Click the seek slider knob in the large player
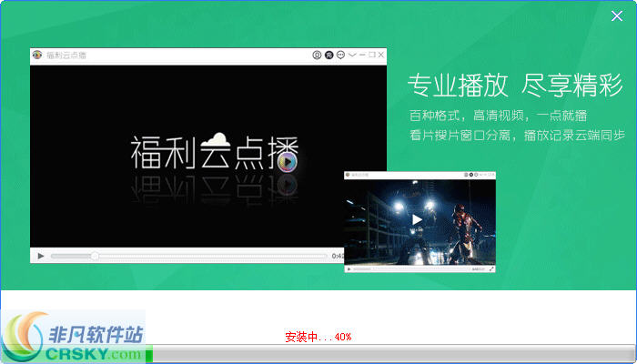The width and height of the screenshot is (637, 364). [95, 256]
